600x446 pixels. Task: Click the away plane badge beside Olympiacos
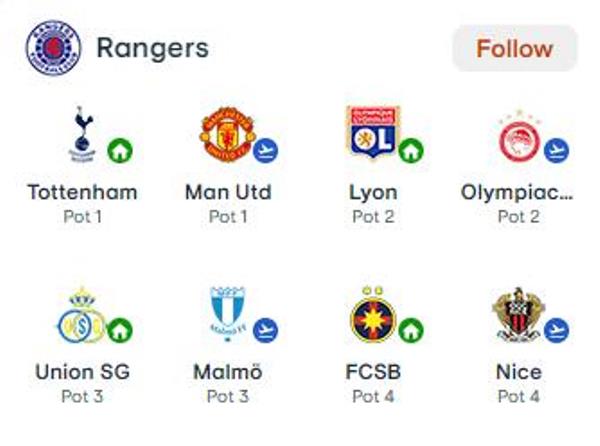click(556, 151)
